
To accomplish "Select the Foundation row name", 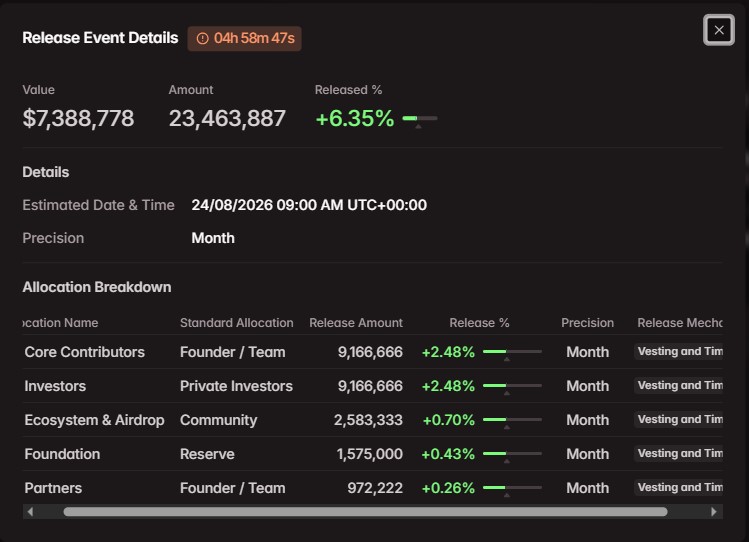I will point(62,454).
